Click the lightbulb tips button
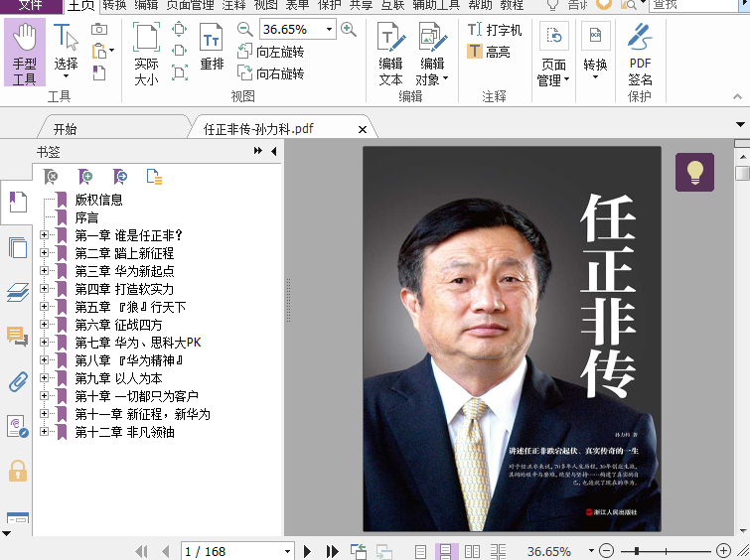The height and width of the screenshot is (560, 750). tap(694, 172)
